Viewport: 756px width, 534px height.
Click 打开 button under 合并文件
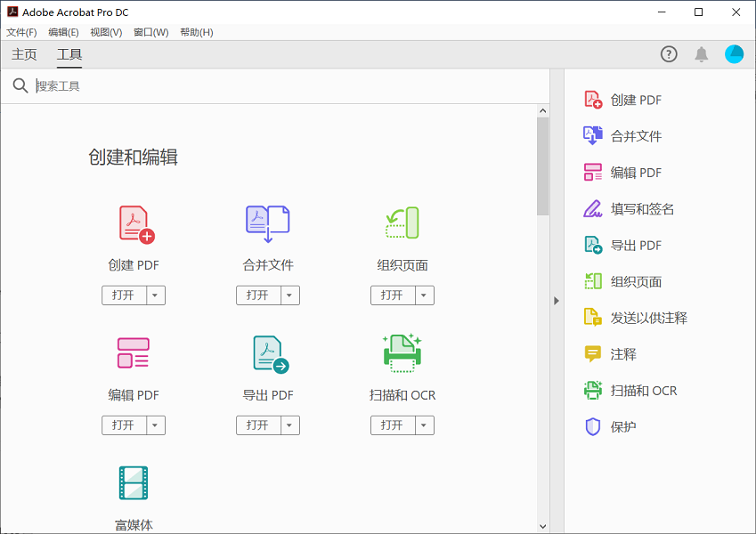click(258, 295)
